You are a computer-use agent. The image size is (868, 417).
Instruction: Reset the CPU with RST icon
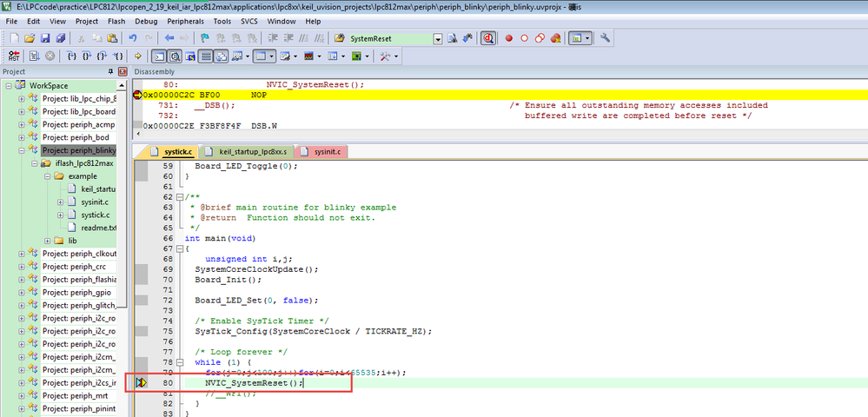(x=14, y=56)
